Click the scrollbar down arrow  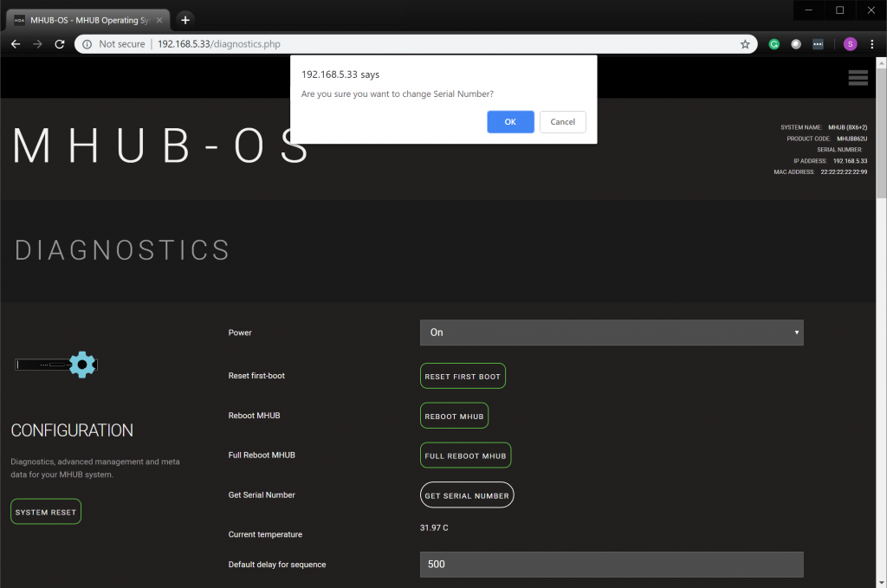pos(881,582)
